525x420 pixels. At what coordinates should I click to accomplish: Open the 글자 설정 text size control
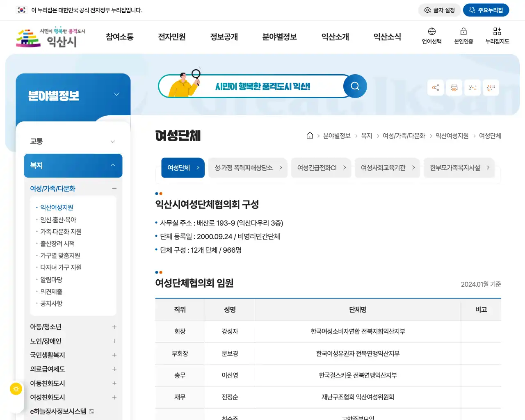439,10
